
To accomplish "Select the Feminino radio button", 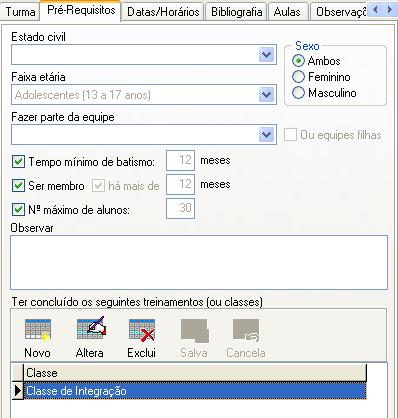I will coord(298,77).
